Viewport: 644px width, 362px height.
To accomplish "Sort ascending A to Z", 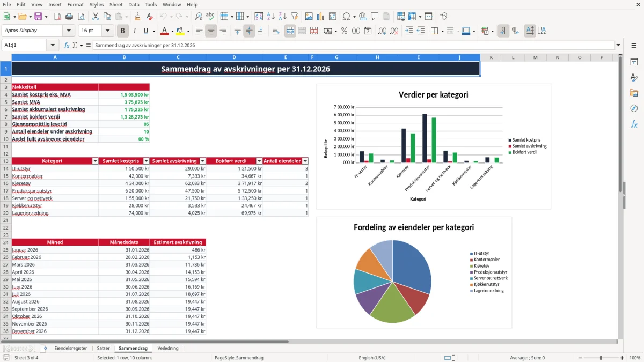I will click(271, 17).
